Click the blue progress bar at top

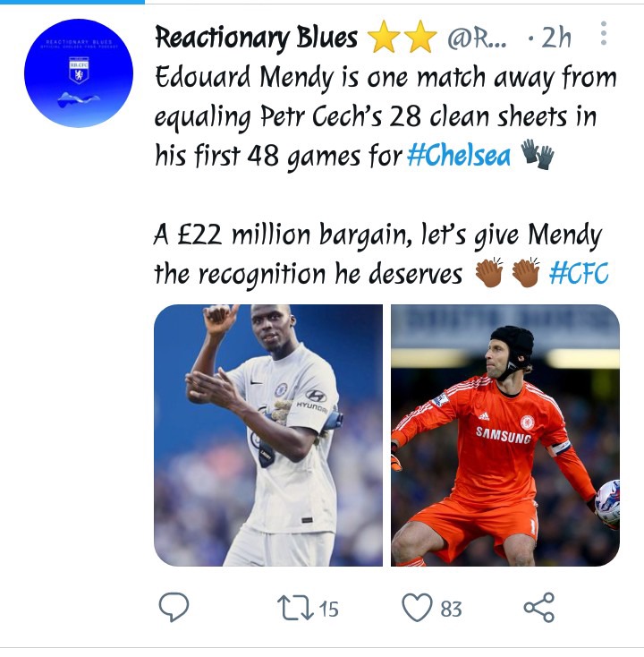tap(72, 2)
